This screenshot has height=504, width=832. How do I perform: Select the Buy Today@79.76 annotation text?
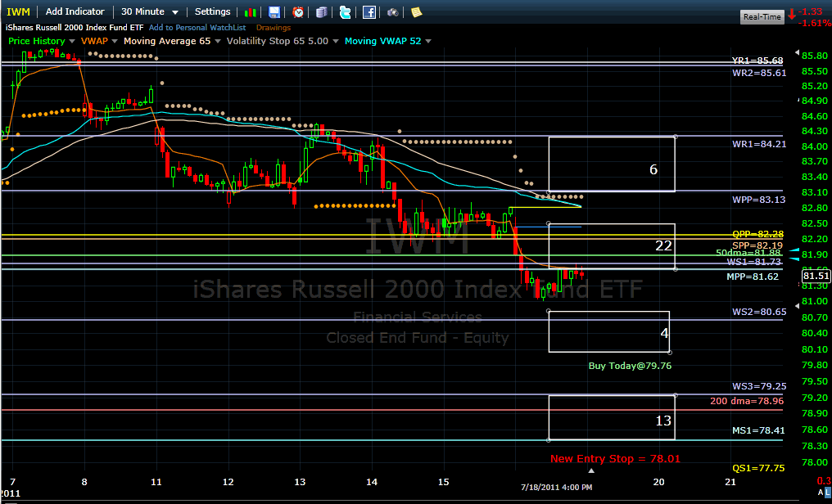tap(630, 366)
